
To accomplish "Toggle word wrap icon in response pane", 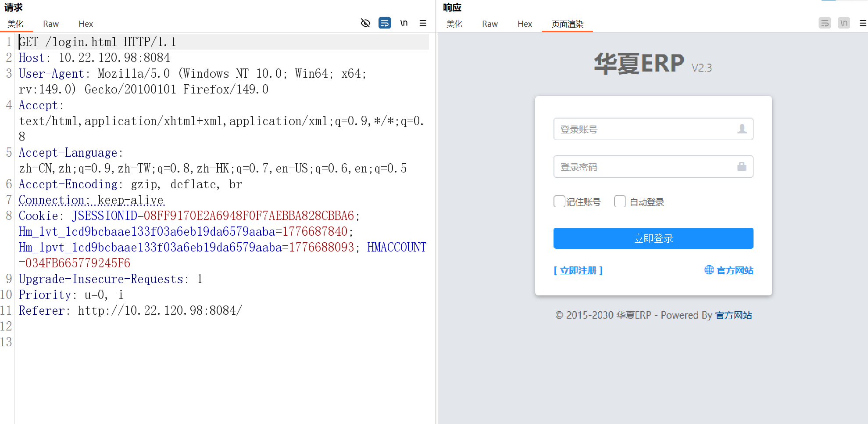I will pyautogui.click(x=825, y=23).
